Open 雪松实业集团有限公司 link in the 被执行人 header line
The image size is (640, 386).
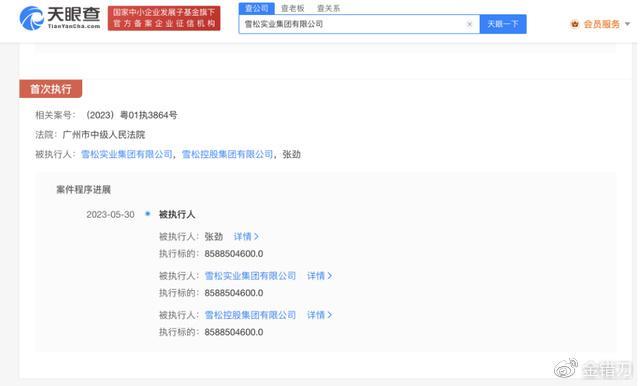click(x=127, y=154)
